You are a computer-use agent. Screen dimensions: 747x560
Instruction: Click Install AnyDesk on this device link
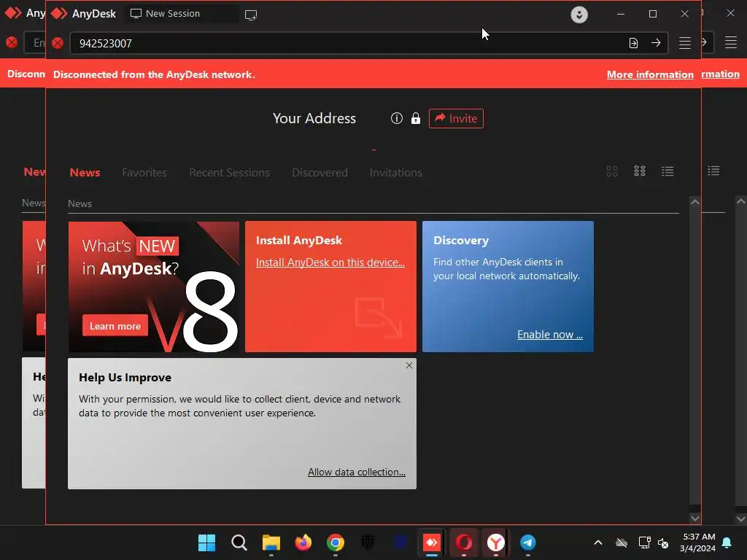(x=330, y=262)
